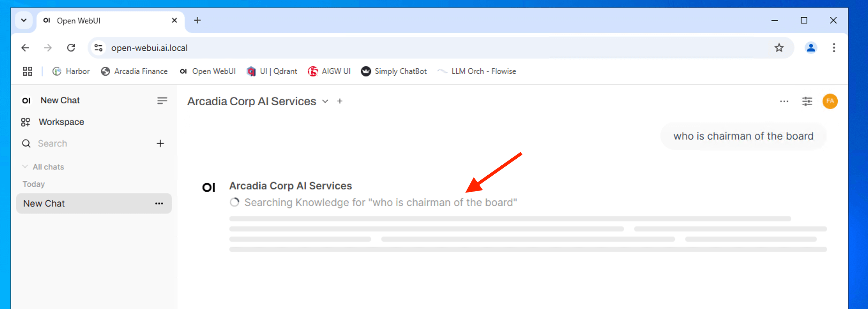Open the FA user avatar menu
Screen dimensions: 868x309
(830, 102)
